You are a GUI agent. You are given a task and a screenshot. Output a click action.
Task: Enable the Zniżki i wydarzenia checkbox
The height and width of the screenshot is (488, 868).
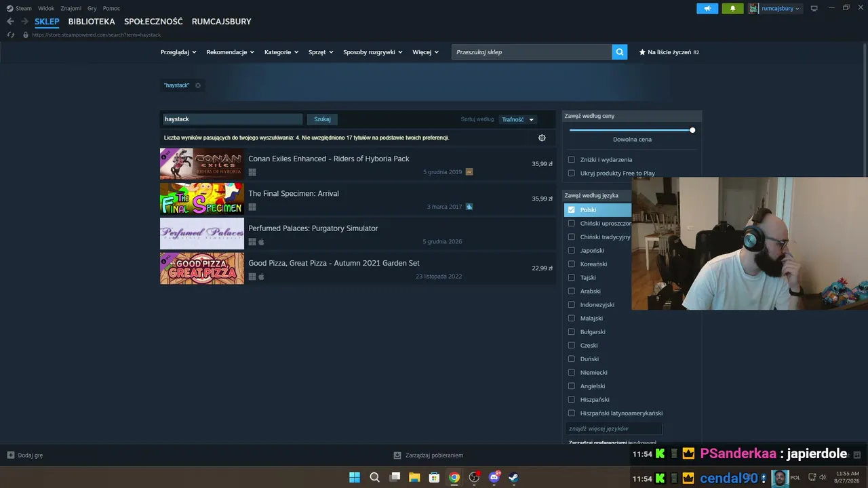click(571, 160)
